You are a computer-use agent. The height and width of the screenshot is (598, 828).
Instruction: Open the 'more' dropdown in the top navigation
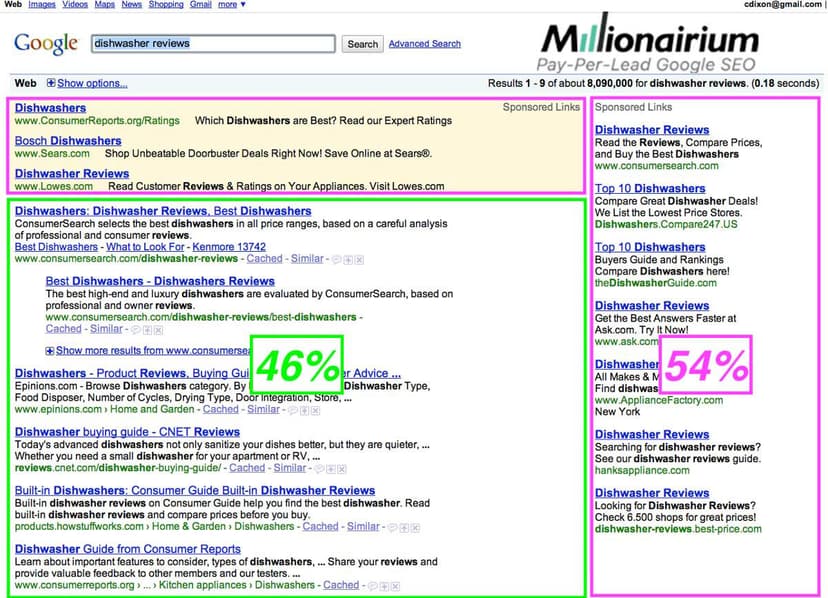[x=231, y=5]
